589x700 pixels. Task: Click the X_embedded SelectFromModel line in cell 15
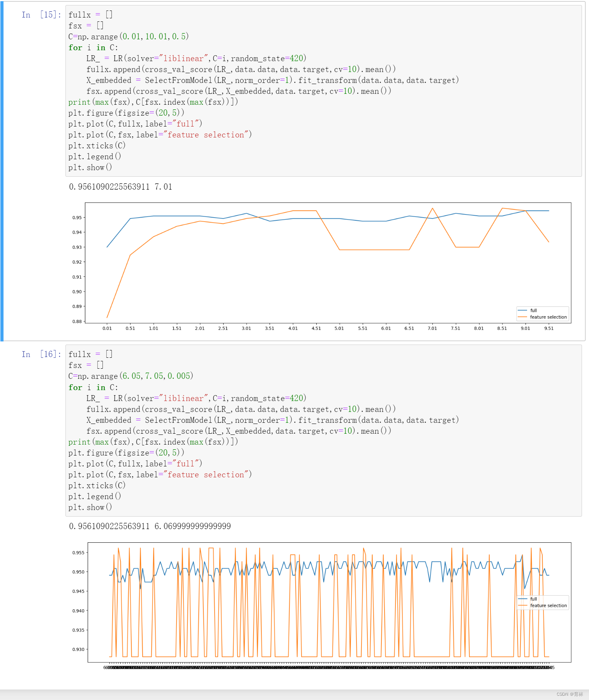(x=273, y=80)
